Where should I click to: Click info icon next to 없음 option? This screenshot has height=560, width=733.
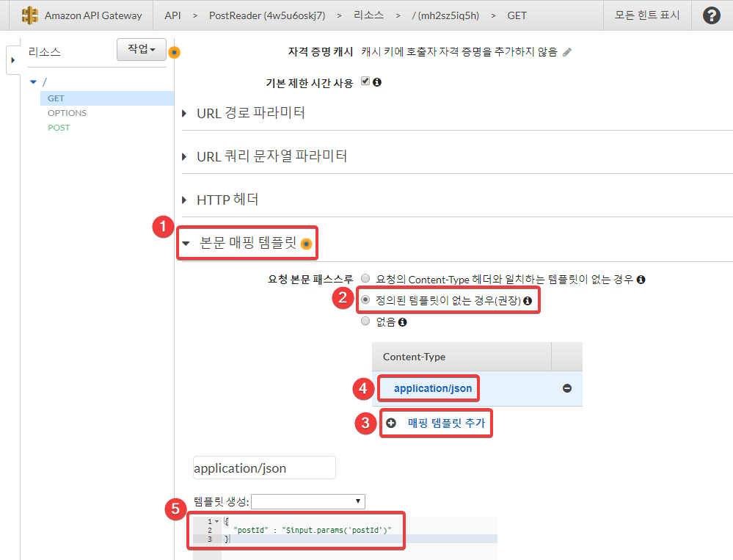click(x=403, y=322)
